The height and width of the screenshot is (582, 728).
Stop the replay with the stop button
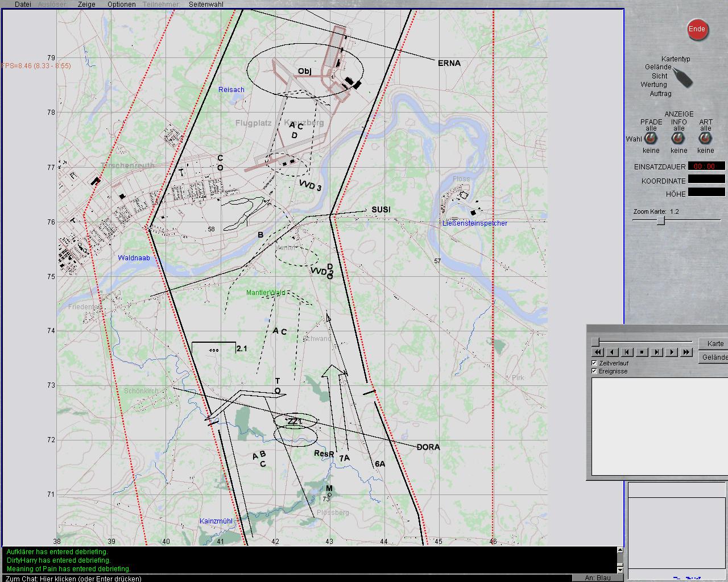[x=642, y=352]
